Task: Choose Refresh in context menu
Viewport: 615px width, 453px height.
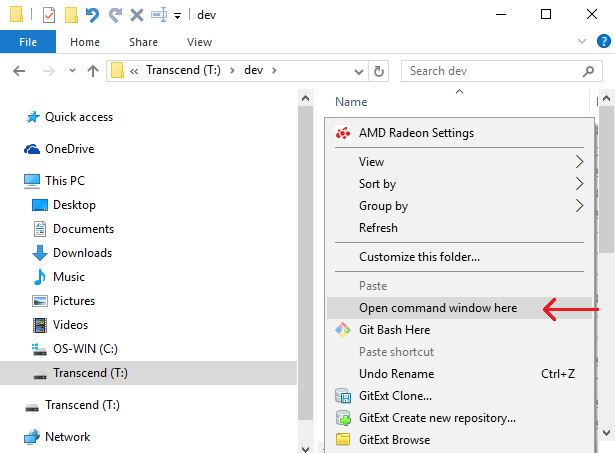Action: pyautogui.click(x=459, y=227)
